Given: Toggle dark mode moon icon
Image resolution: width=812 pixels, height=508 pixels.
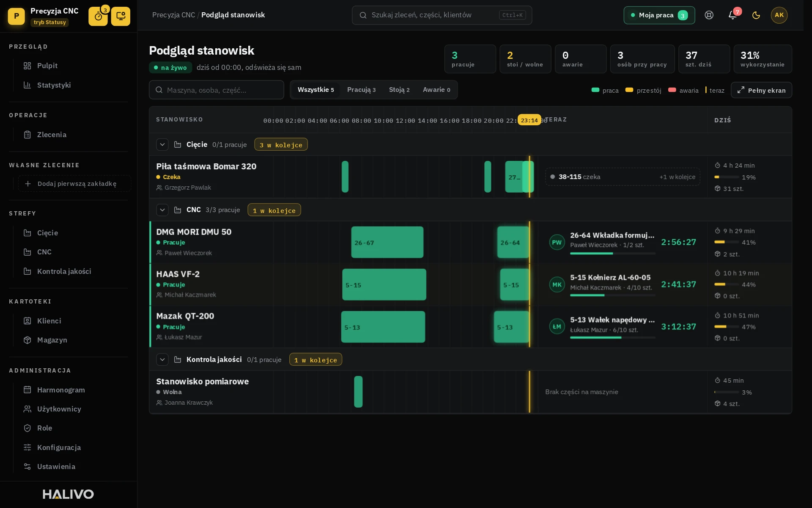Looking at the screenshot, I should pos(756,15).
